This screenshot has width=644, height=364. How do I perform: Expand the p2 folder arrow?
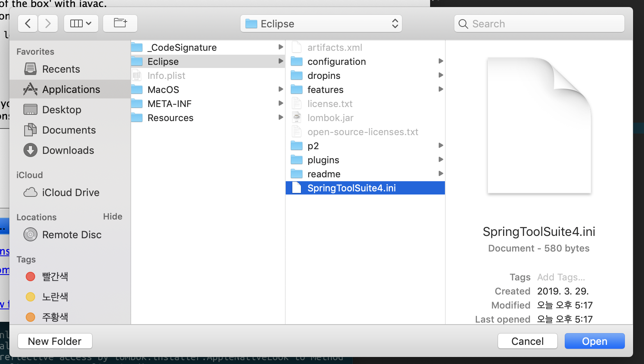pos(441,146)
